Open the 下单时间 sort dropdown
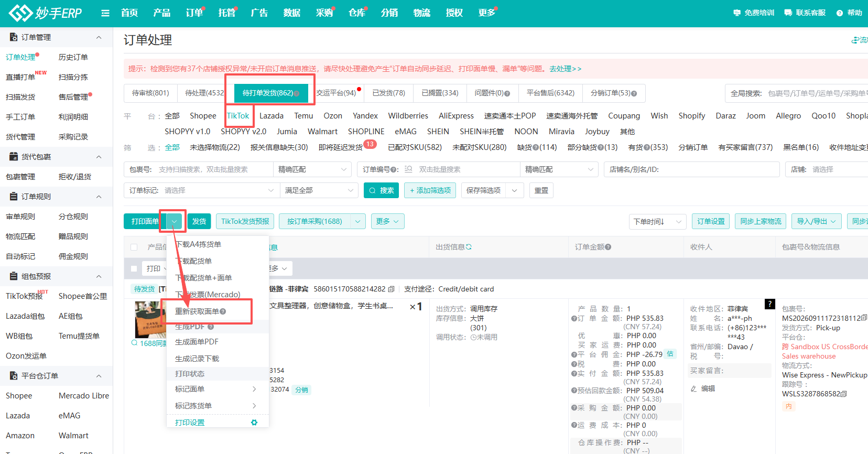The image size is (868, 454). (657, 221)
